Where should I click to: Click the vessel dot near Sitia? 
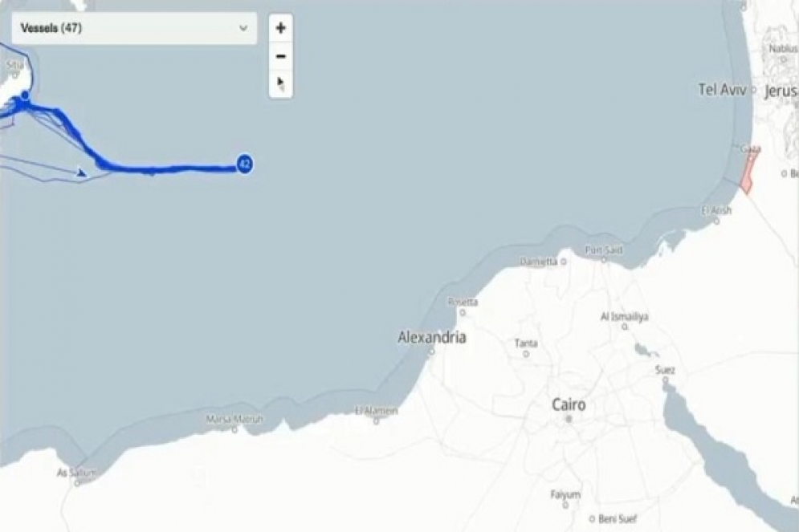coord(25,95)
